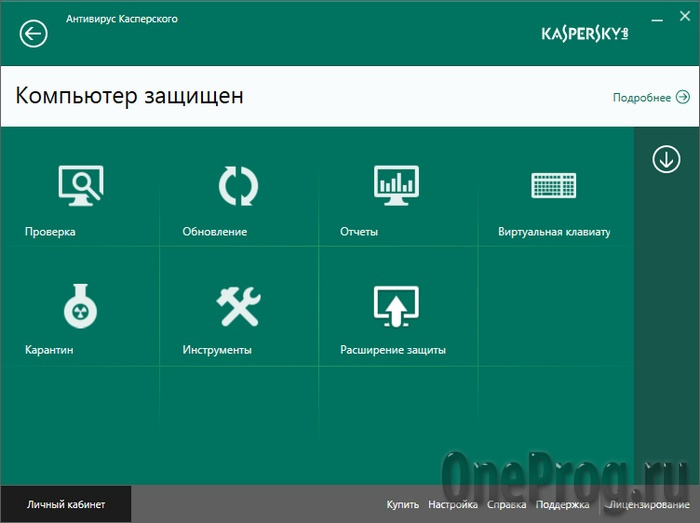Open the Инструменты tools icon

point(238,306)
